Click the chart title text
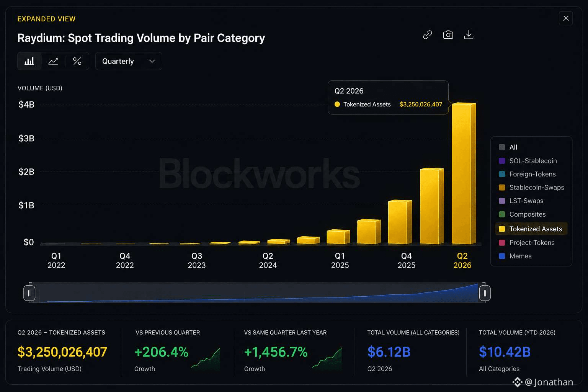This screenshot has height=392, width=588. [141, 38]
